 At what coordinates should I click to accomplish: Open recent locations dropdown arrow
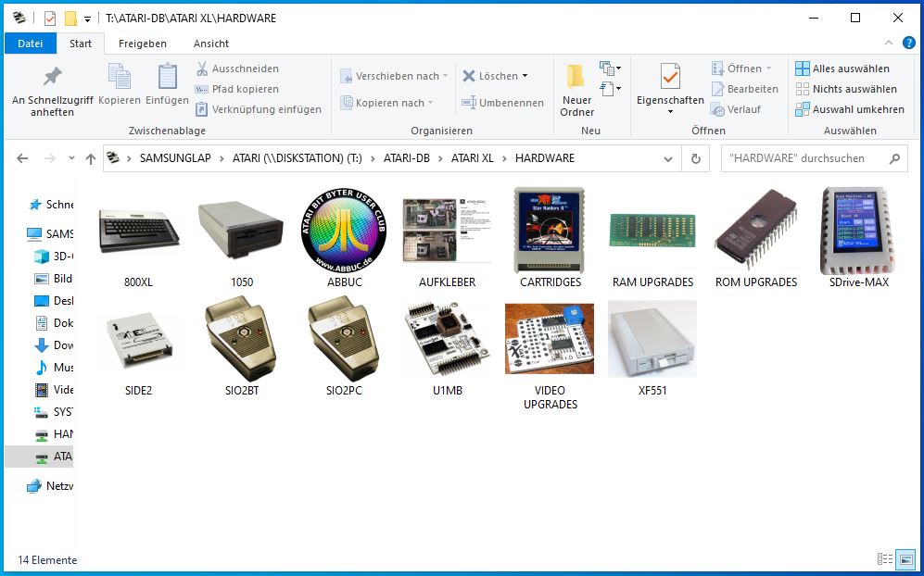pyautogui.click(x=71, y=157)
